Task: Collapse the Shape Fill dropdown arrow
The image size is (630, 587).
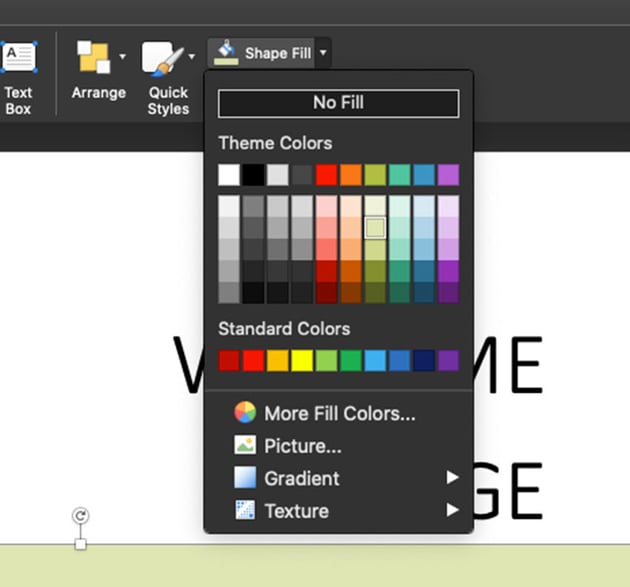Action: pos(323,53)
